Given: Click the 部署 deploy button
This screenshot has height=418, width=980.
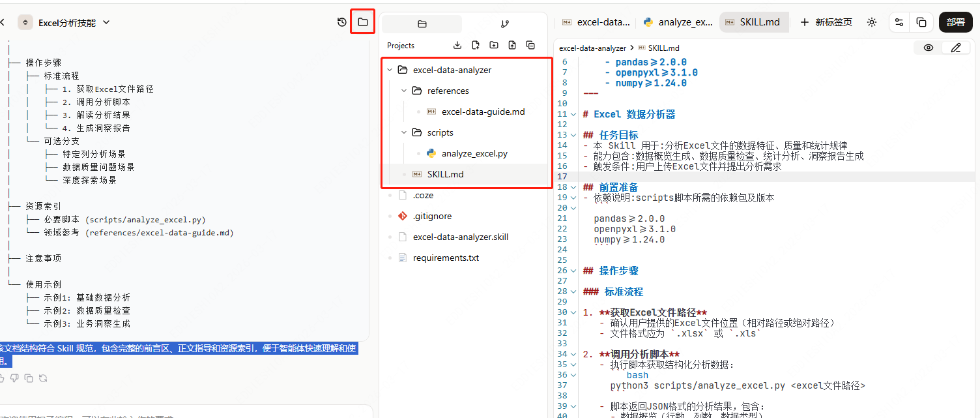Looking at the screenshot, I should click(x=955, y=22).
